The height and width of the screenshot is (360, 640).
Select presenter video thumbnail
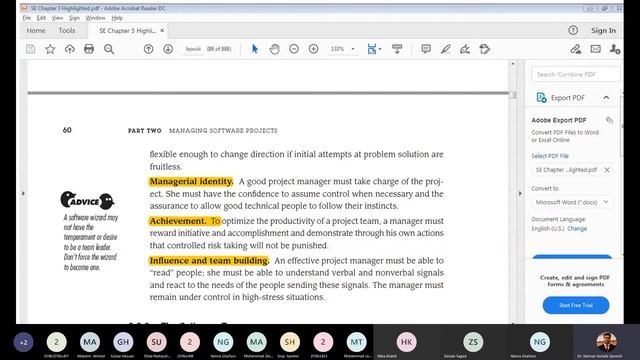pyautogui.click(x=607, y=342)
